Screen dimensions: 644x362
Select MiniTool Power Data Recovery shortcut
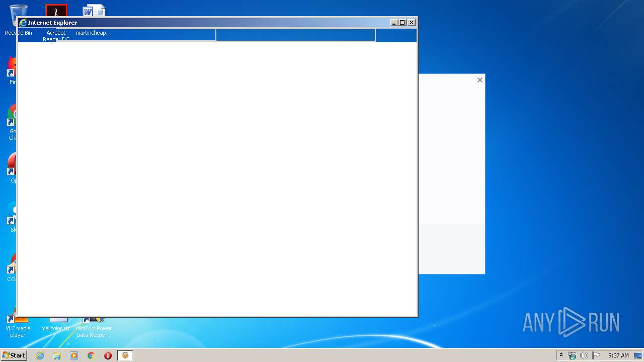coord(94,327)
